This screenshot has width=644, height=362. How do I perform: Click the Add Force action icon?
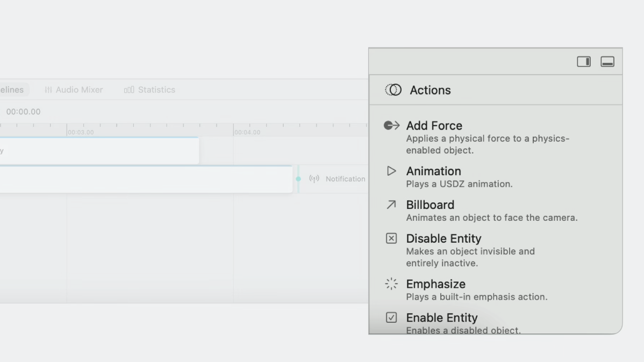[x=391, y=126]
